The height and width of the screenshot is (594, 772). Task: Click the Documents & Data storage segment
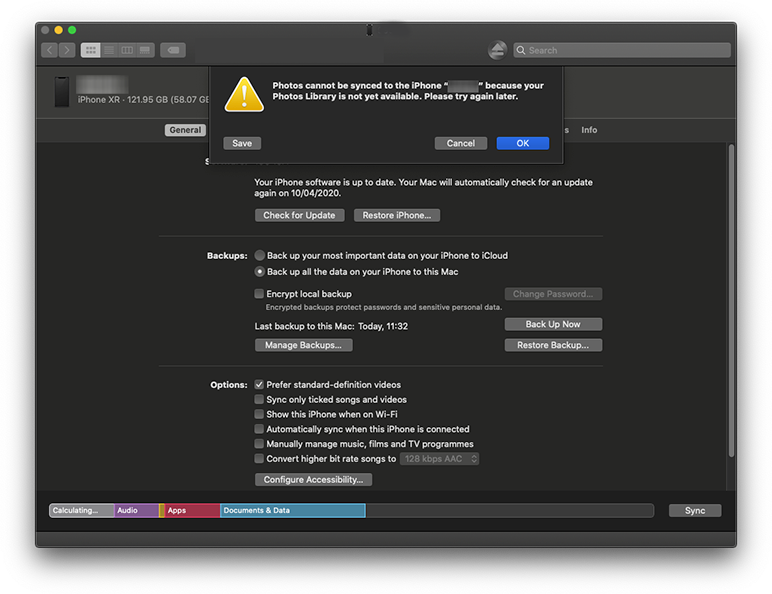(x=292, y=510)
